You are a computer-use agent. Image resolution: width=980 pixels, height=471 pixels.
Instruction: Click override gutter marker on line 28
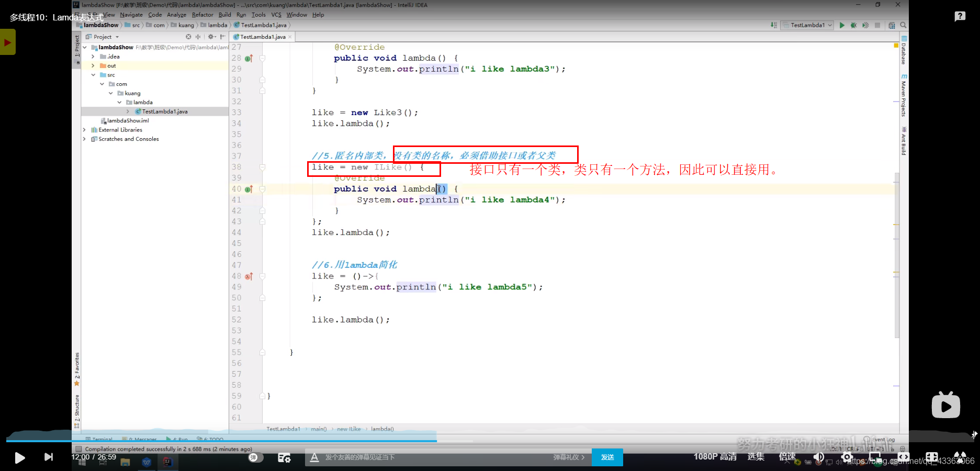249,58
